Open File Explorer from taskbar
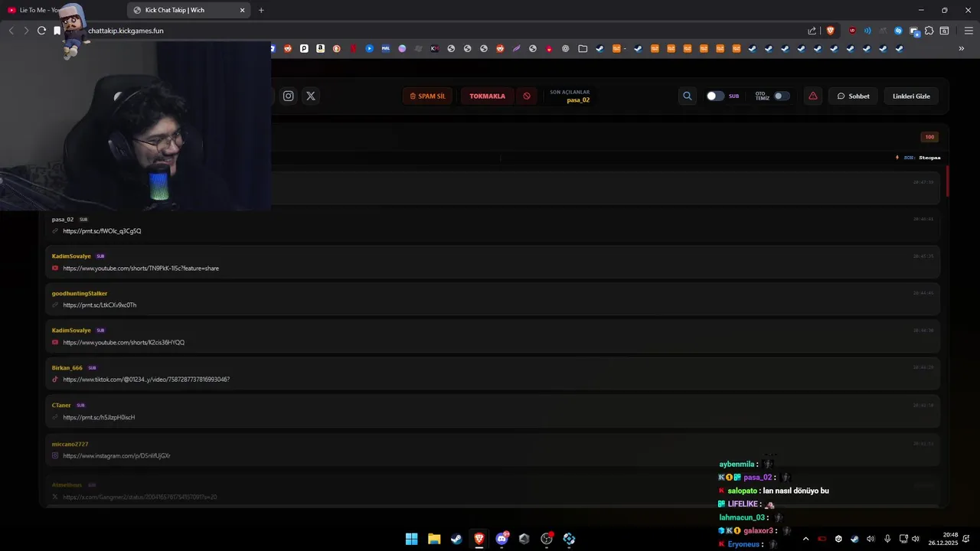The width and height of the screenshot is (980, 551). click(x=434, y=539)
